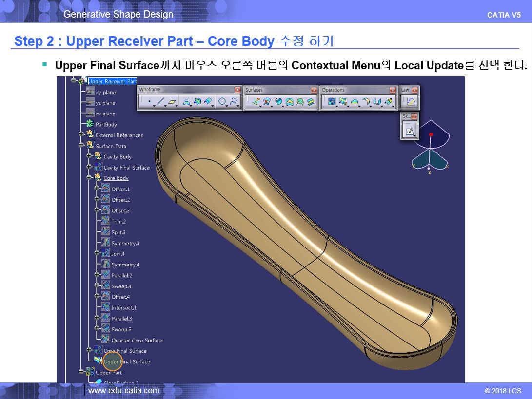The width and height of the screenshot is (532, 399).
Task: Click the xy plane in the tree
Action: click(105, 93)
